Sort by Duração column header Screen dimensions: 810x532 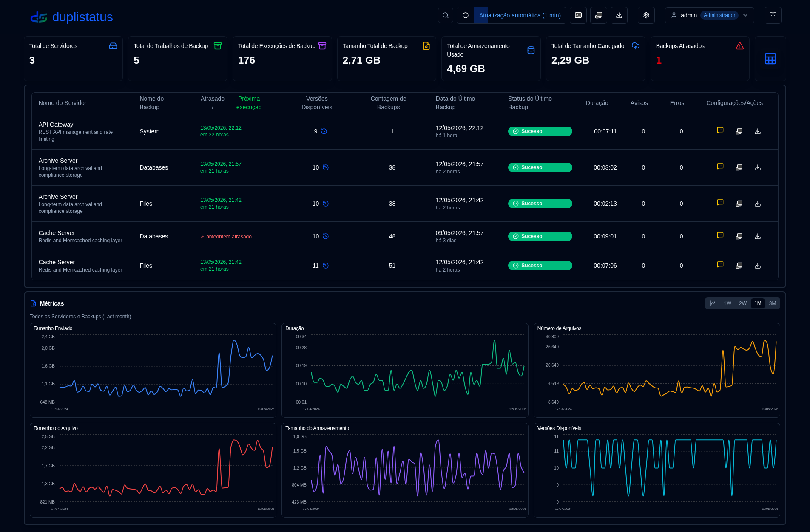tap(597, 103)
